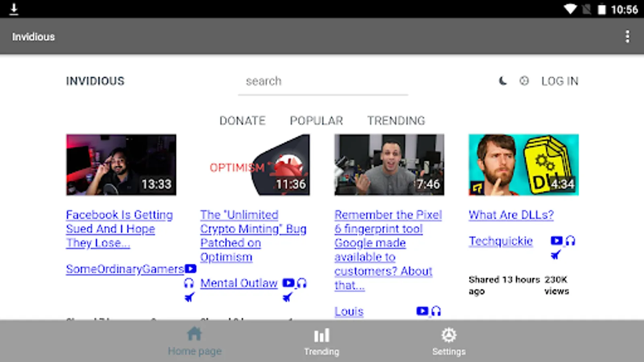Click switch-instance plane icon for Mental Outlaw video
Viewport: 644px width, 362px height.
pos(287,297)
